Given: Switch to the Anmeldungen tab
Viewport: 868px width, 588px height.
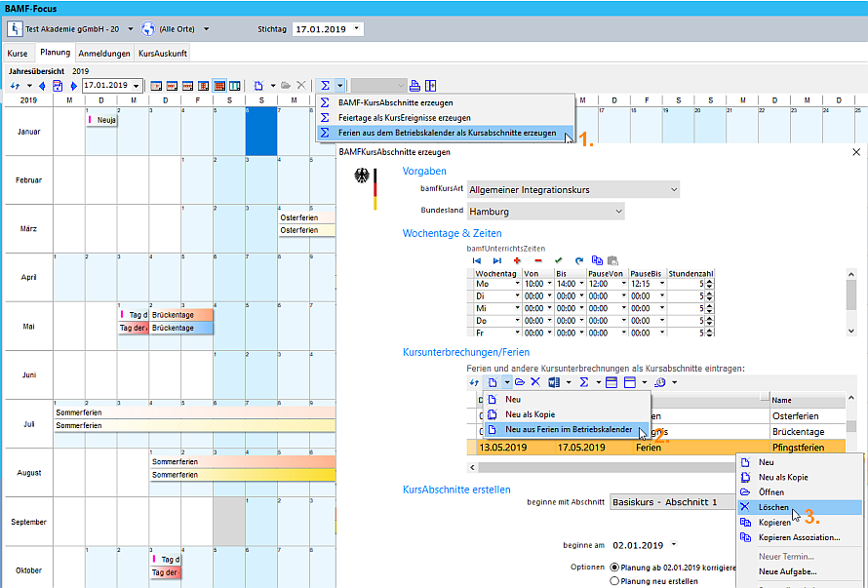Looking at the screenshot, I should click(103, 53).
